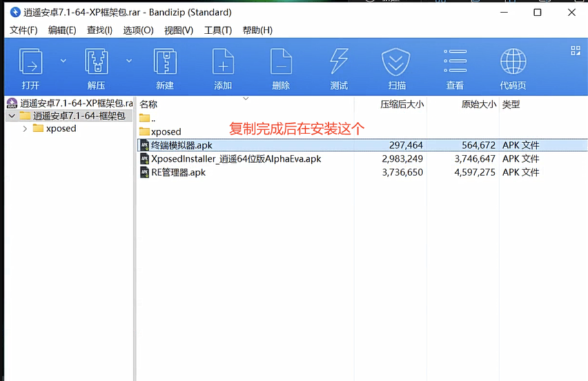Sort by the 名称 column header
This screenshot has height=381, width=588.
click(148, 104)
